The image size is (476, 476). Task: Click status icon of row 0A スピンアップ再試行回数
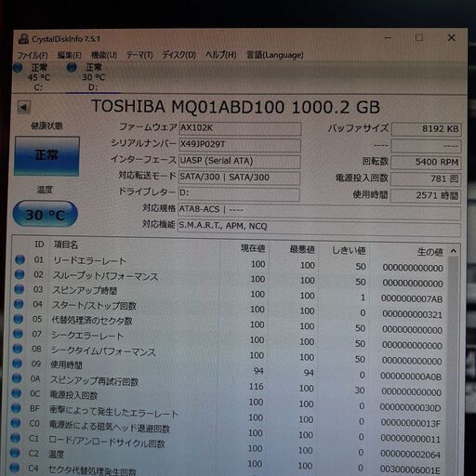(x=17, y=378)
